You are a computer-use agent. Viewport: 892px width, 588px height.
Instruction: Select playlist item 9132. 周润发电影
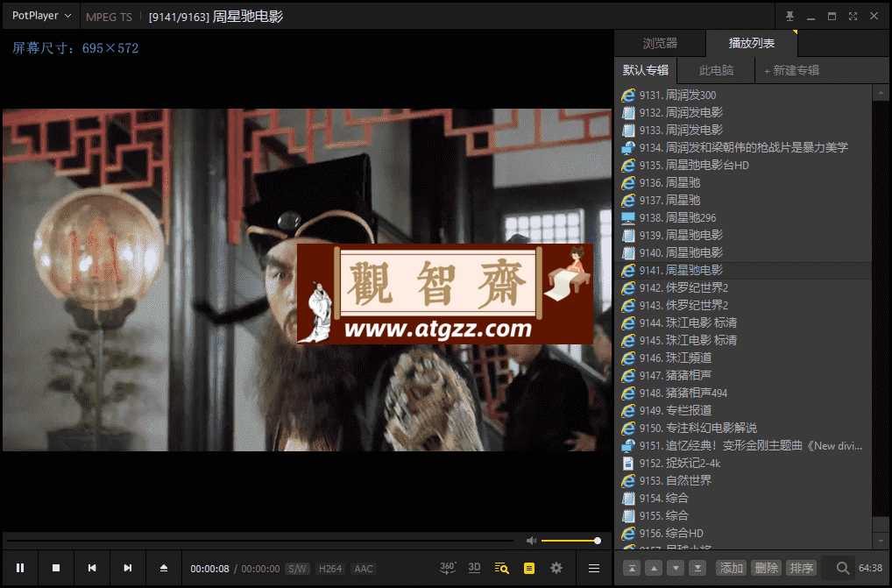(743, 112)
